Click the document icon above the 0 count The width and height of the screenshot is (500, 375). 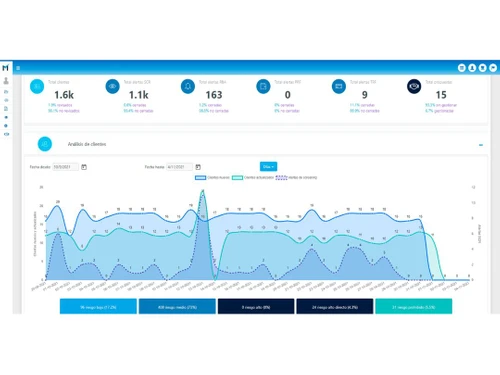(x=263, y=87)
